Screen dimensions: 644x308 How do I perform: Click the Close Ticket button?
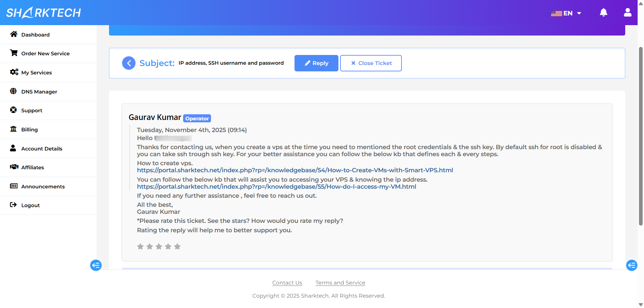coord(371,63)
